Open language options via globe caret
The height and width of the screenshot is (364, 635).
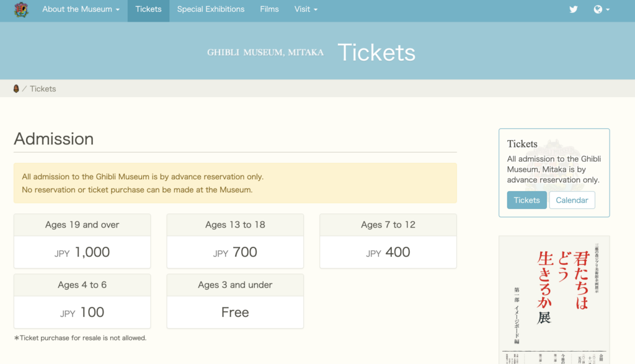pyautogui.click(x=606, y=10)
